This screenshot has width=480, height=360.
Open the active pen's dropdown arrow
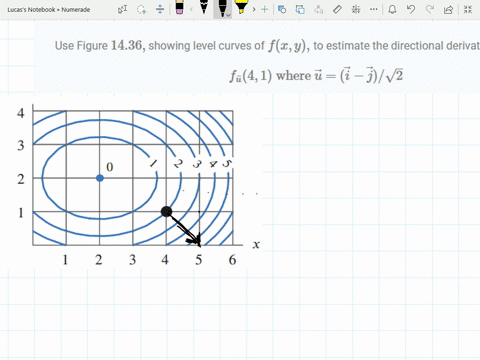(x=228, y=15)
